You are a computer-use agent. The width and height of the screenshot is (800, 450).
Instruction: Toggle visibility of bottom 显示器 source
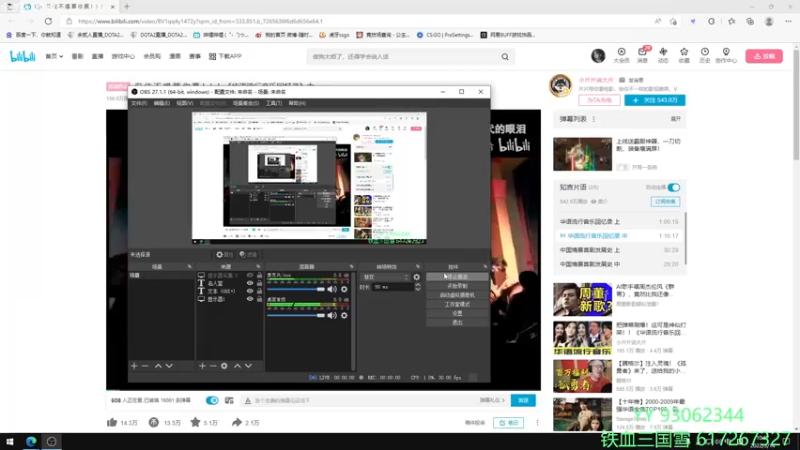click(x=250, y=299)
